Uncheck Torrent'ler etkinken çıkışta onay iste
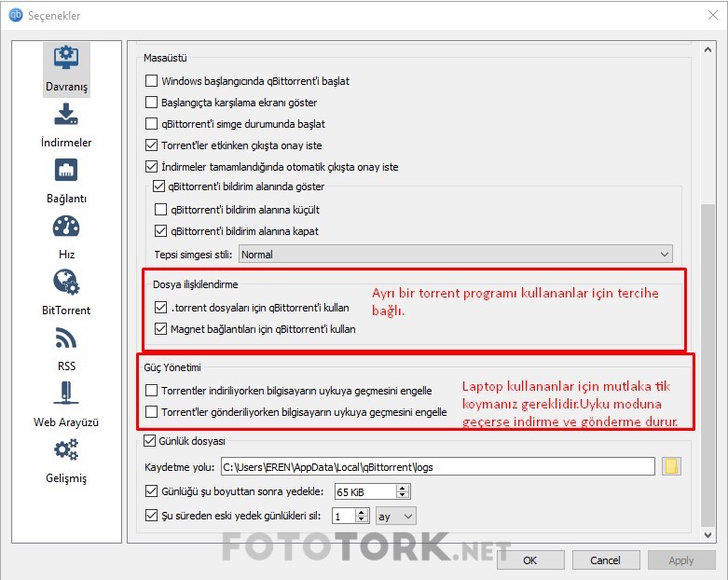The image size is (728, 580). [151, 145]
